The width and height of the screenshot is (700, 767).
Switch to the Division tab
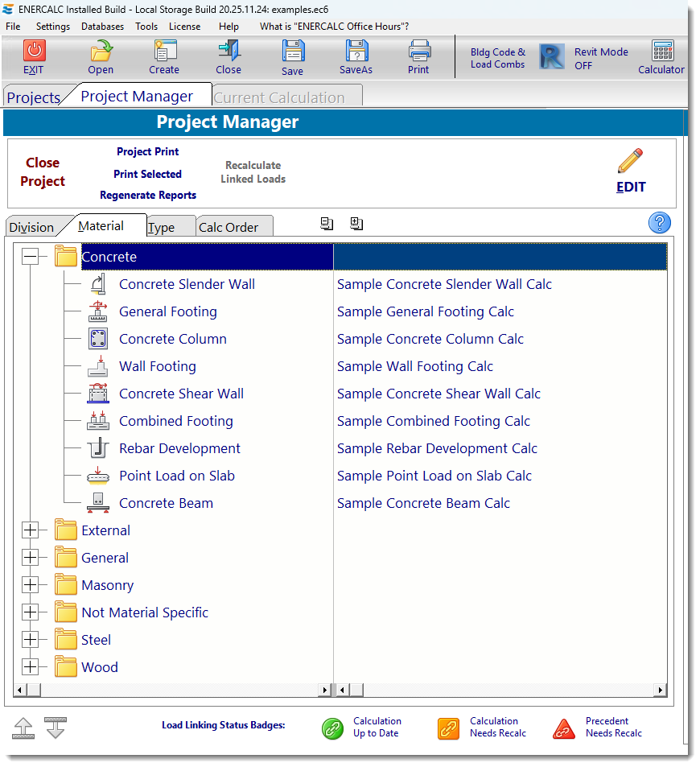(31, 228)
